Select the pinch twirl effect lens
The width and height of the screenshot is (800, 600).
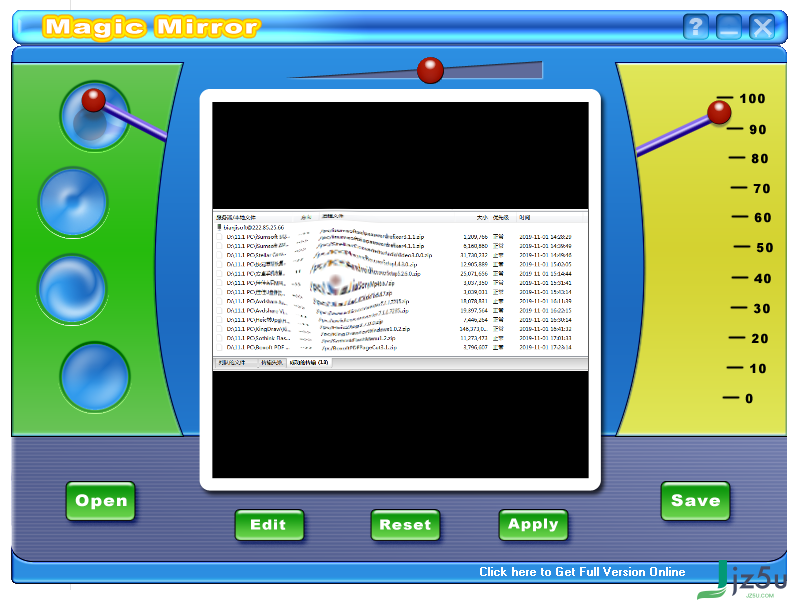73,203
